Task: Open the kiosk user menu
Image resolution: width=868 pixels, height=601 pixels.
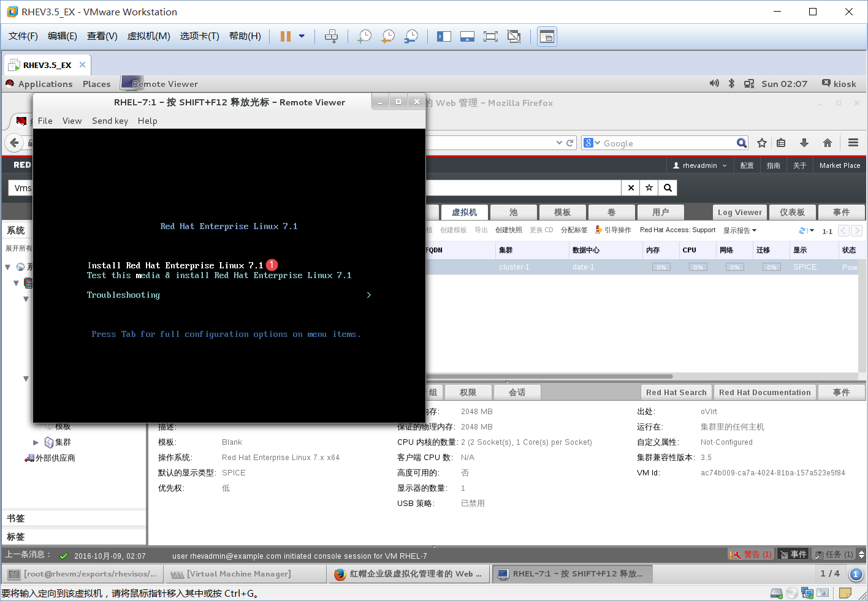Action: click(839, 84)
